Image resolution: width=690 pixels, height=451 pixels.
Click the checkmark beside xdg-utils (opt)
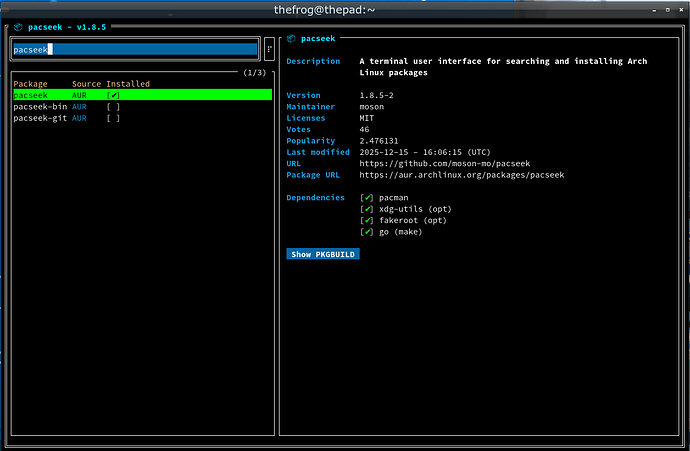[x=367, y=209]
